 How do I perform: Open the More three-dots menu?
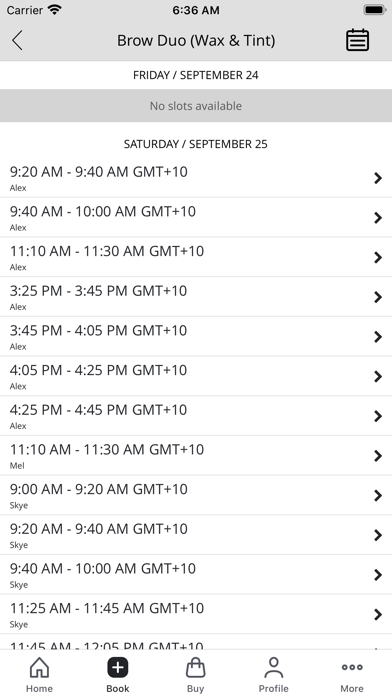point(352,675)
